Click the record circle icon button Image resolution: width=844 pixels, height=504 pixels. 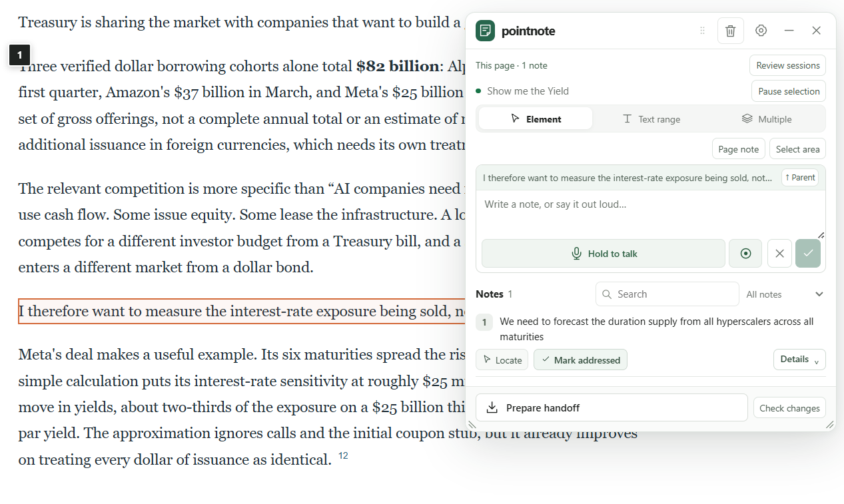[x=745, y=254]
